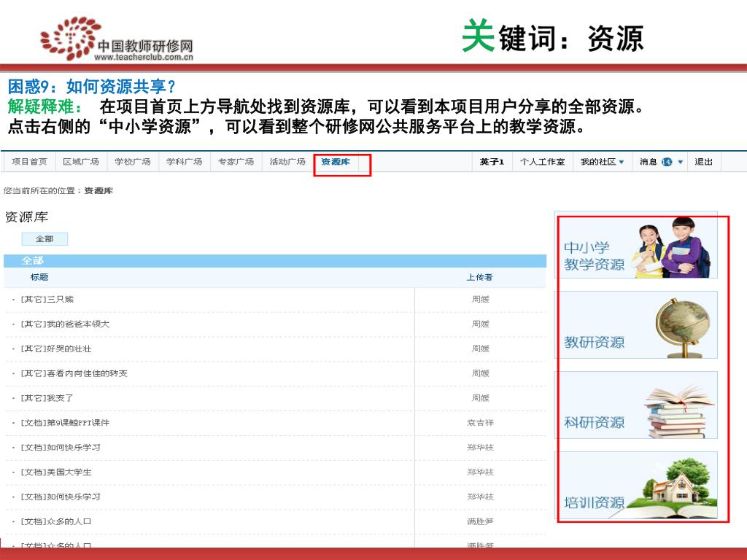
Task: Click the blue 全部 section header
Action: pyautogui.click(x=275, y=261)
